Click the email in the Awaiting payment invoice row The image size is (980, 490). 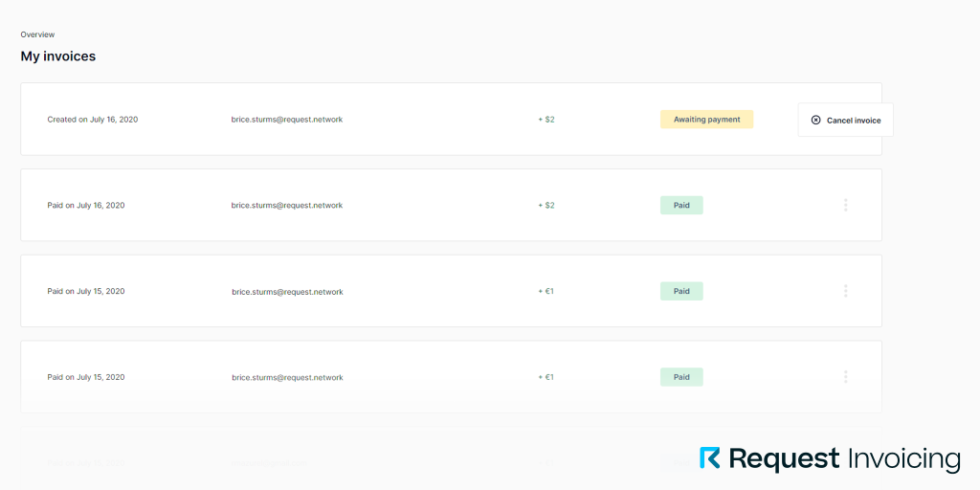click(x=287, y=120)
